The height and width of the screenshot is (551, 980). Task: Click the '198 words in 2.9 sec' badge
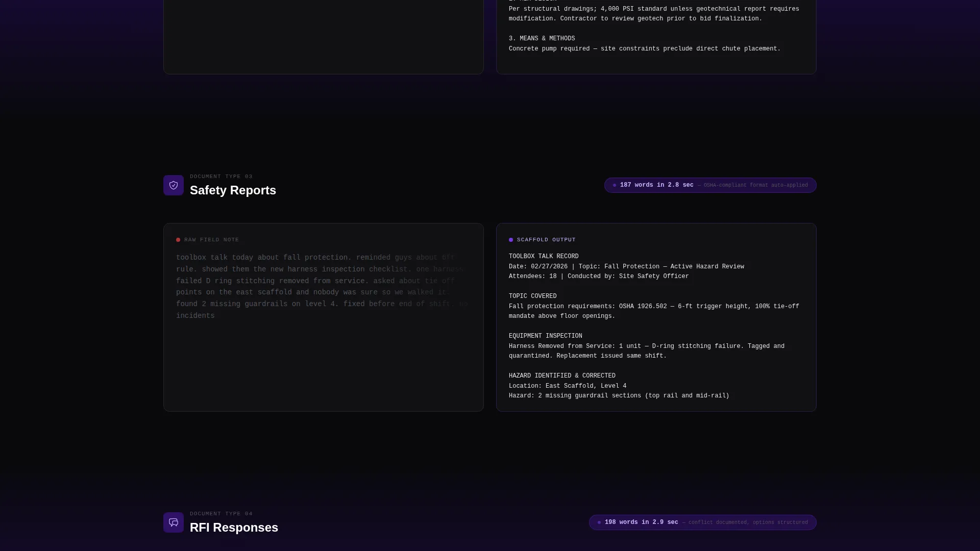702,522
